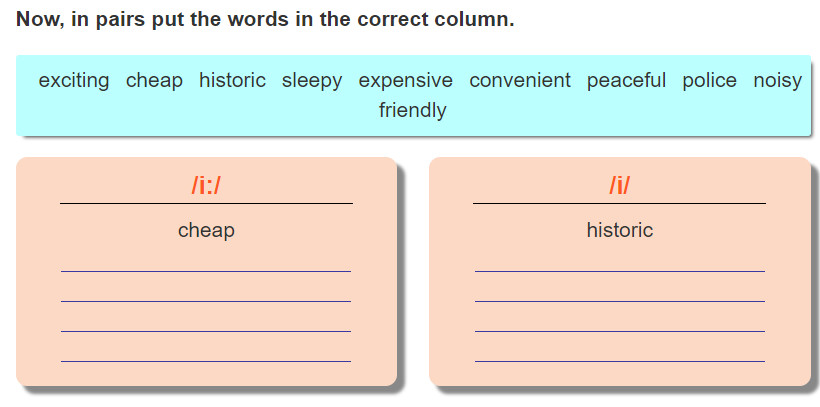Click the /i/ column header
The image size is (820, 407).
[x=620, y=185]
